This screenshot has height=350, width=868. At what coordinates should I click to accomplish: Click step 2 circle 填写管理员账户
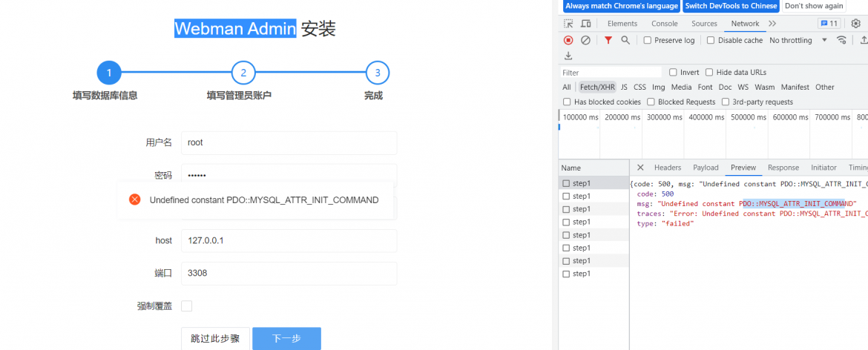(243, 73)
